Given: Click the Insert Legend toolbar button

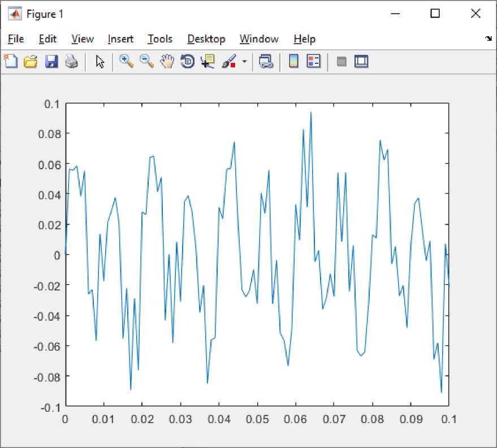Looking at the screenshot, I should click(313, 62).
